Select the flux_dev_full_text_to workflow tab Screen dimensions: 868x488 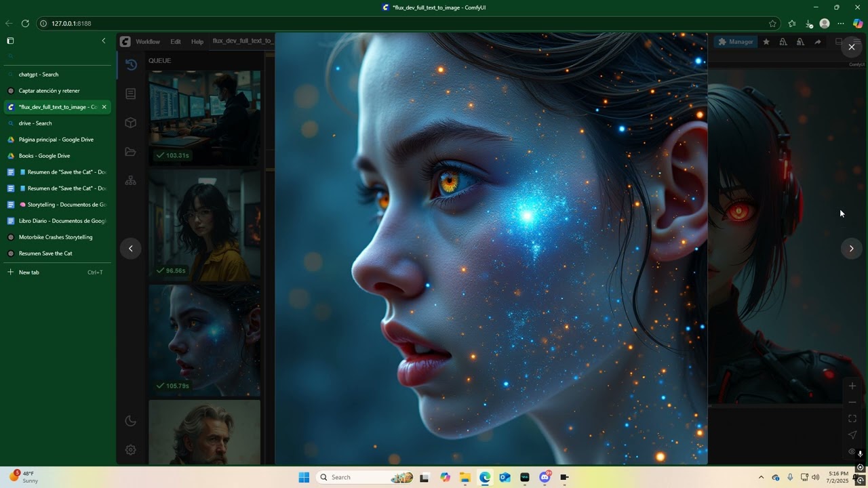[242, 41]
